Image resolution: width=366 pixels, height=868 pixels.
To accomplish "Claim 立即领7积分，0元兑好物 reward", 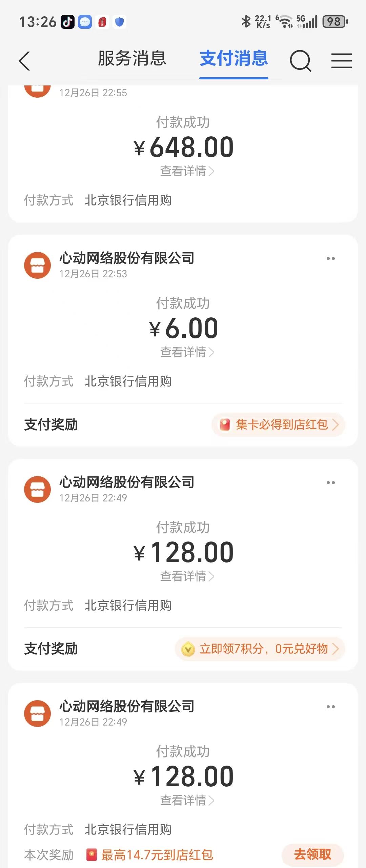I will click(x=263, y=649).
